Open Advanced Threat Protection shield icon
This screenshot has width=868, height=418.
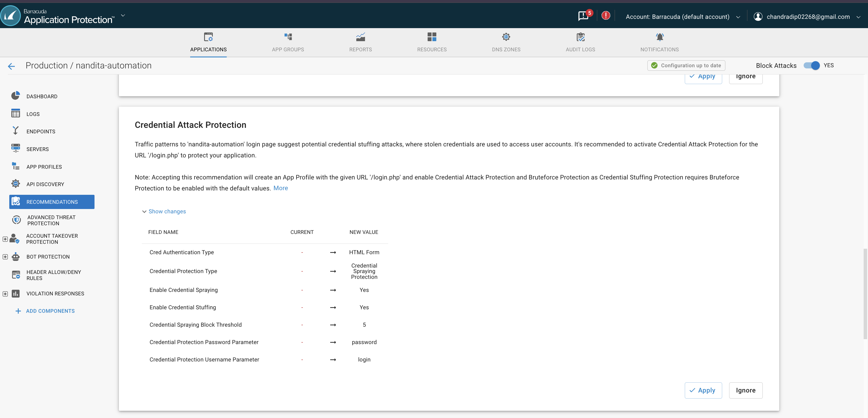[16, 220]
